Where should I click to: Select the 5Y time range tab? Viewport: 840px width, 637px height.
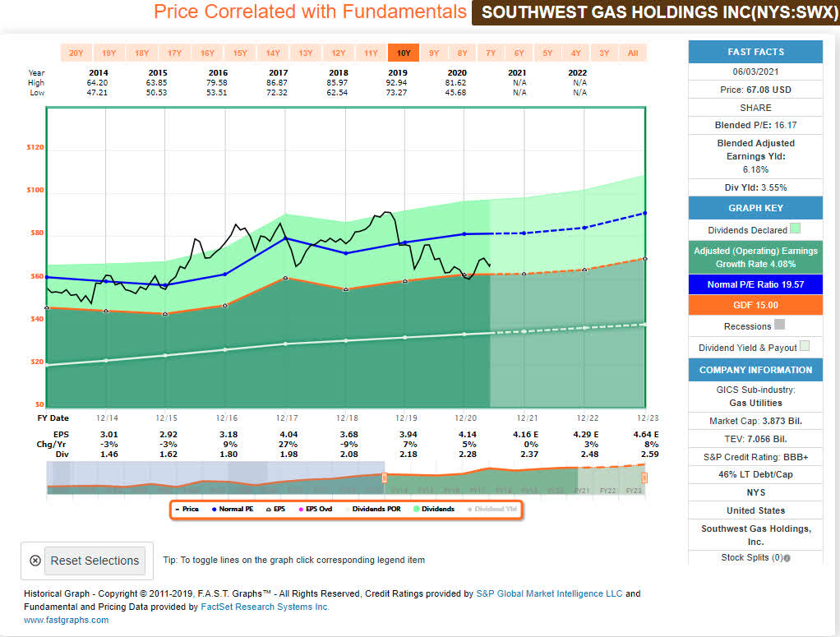click(547, 53)
